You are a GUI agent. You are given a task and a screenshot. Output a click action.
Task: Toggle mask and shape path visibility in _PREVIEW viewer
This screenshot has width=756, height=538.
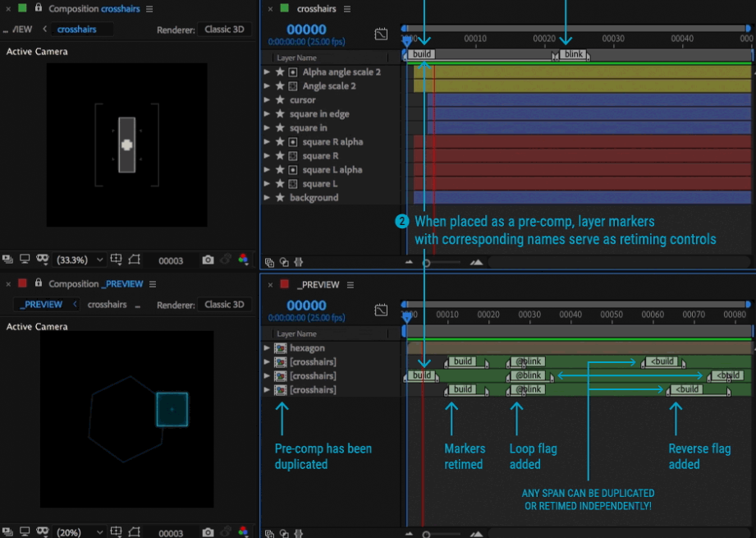click(x=134, y=531)
